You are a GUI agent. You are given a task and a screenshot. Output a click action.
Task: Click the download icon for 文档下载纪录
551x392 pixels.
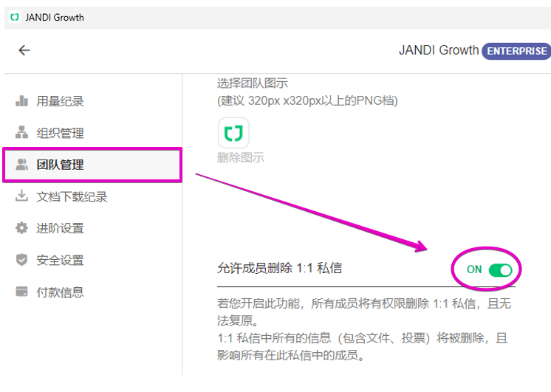click(21, 196)
